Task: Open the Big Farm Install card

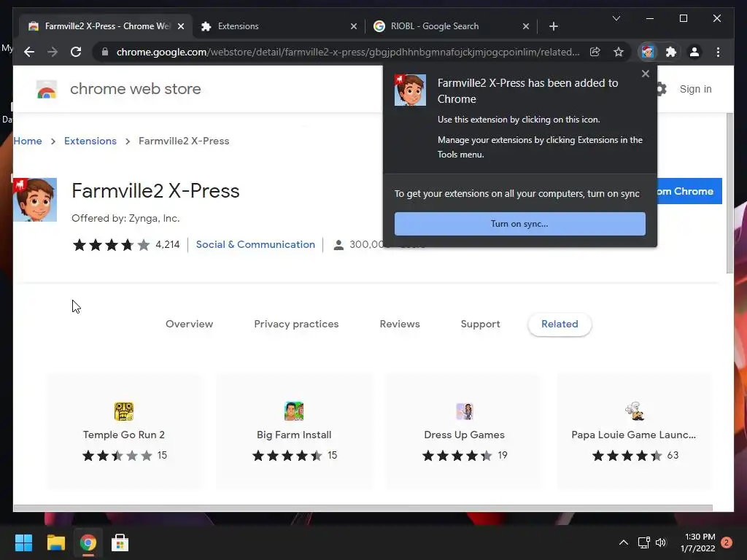Action: pyautogui.click(x=294, y=432)
